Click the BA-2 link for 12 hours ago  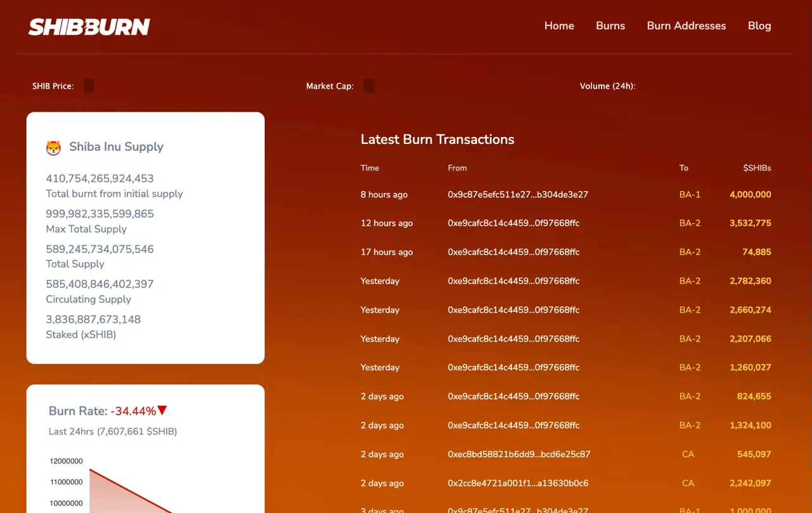[690, 223]
